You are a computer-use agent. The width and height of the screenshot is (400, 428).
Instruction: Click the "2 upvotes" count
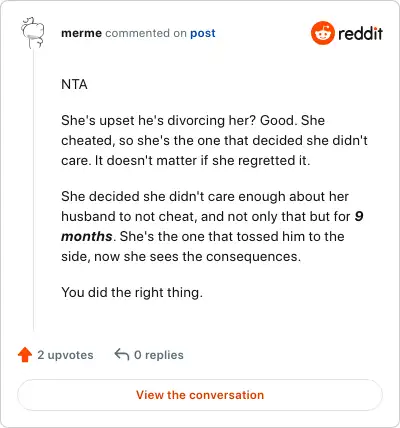point(65,355)
